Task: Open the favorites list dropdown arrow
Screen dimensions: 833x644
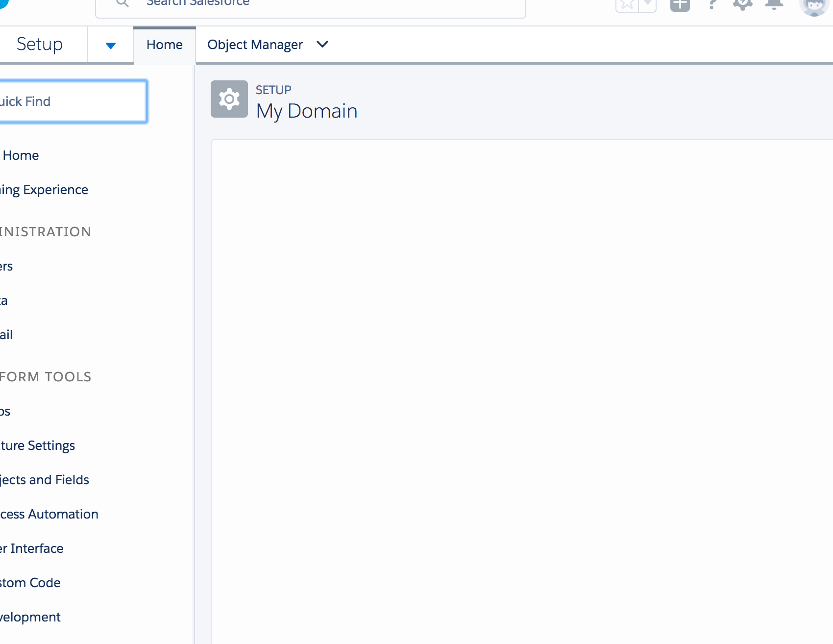Action: [x=648, y=5]
